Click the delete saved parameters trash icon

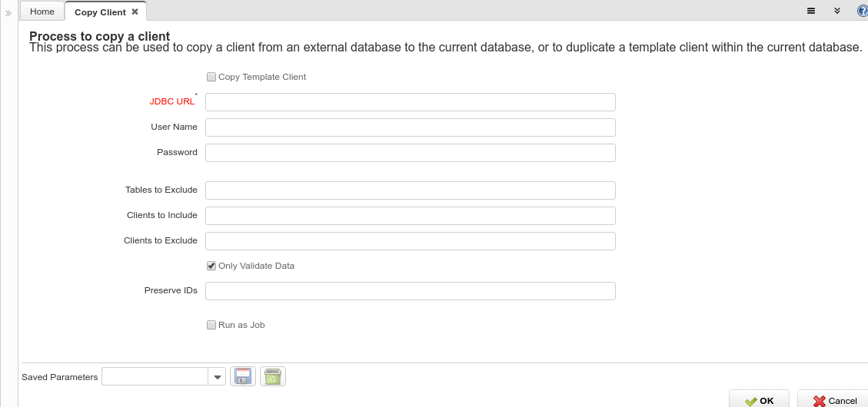(272, 376)
